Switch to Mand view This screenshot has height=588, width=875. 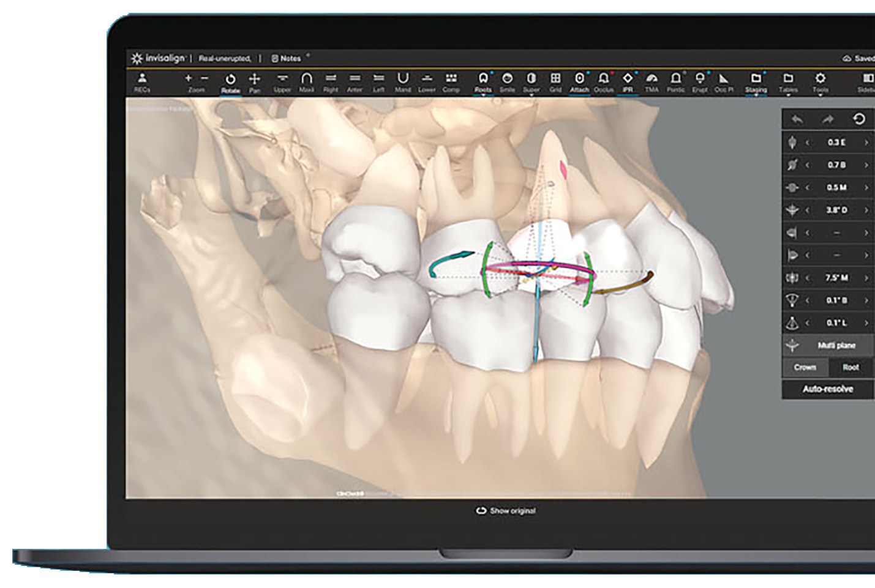point(402,83)
